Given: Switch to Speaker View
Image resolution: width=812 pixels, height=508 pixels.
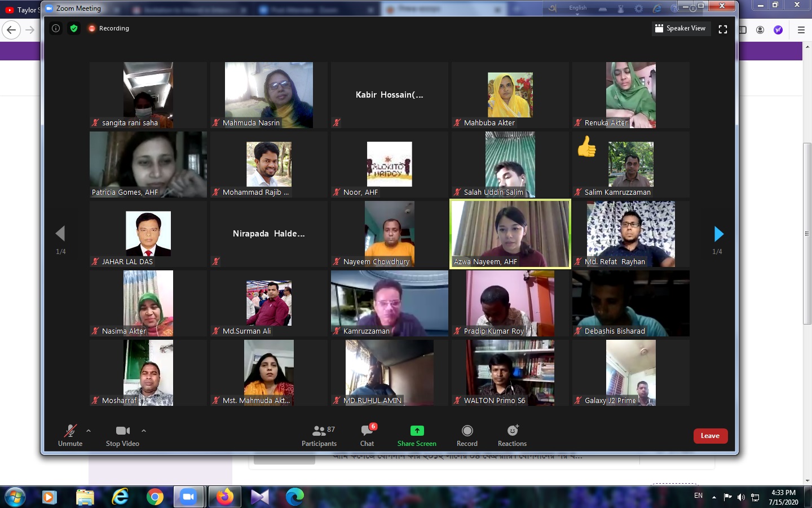Looking at the screenshot, I should click(681, 28).
